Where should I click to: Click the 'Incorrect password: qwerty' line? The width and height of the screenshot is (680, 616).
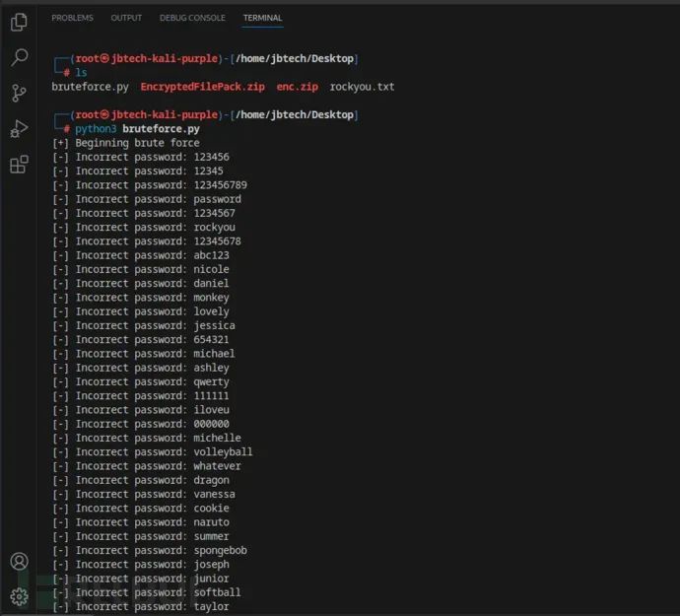coord(141,381)
